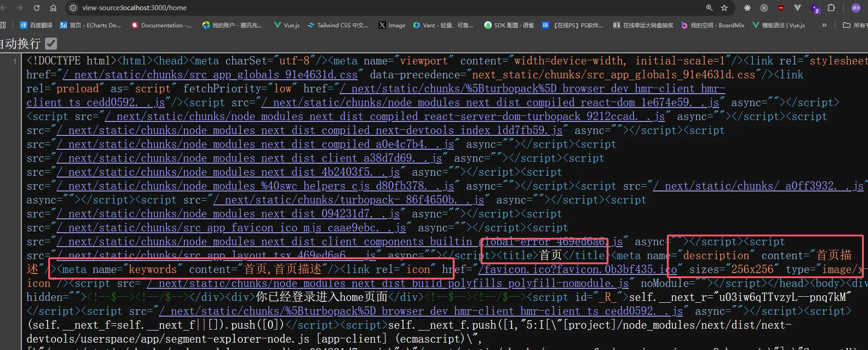This screenshot has width=868, height=350.
Task: Open the 我的账户 - 腾讯 bookmark
Action: 232,25
